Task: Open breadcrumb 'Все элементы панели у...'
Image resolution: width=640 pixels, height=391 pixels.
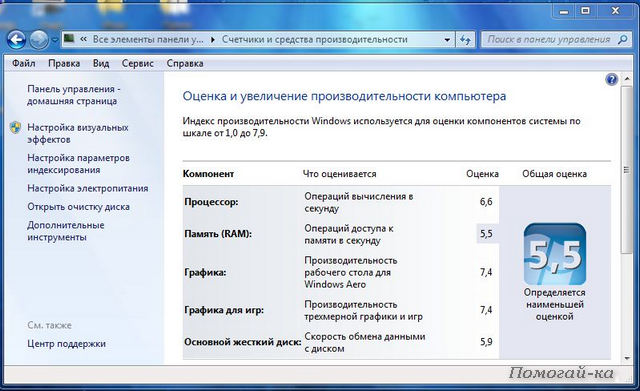Action: [x=148, y=39]
